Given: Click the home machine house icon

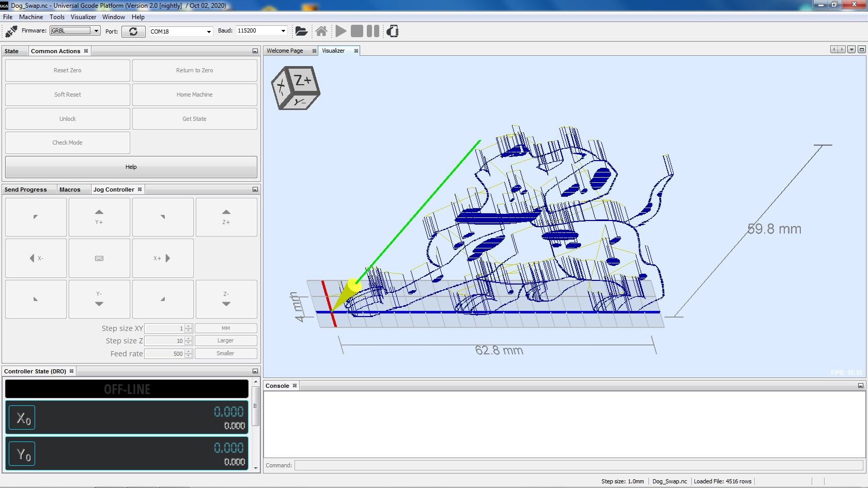Looking at the screenshot, I should [x=321, y=32].
